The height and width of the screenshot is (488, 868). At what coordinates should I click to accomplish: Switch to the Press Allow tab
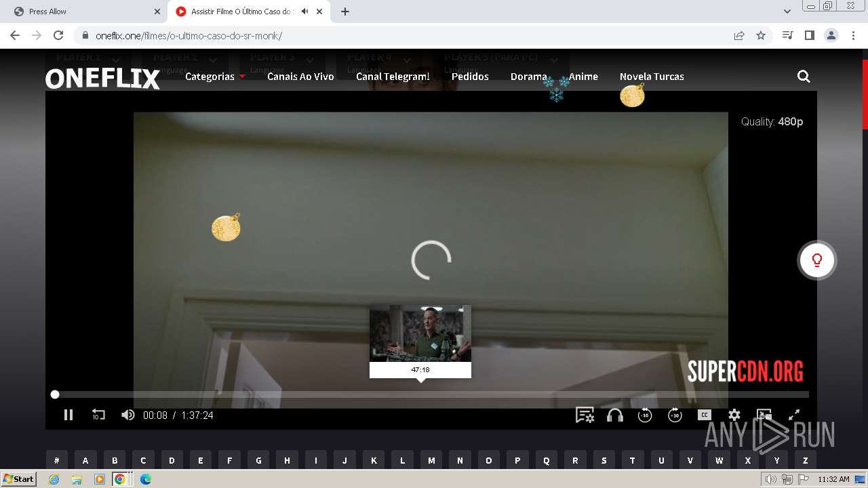85,12
